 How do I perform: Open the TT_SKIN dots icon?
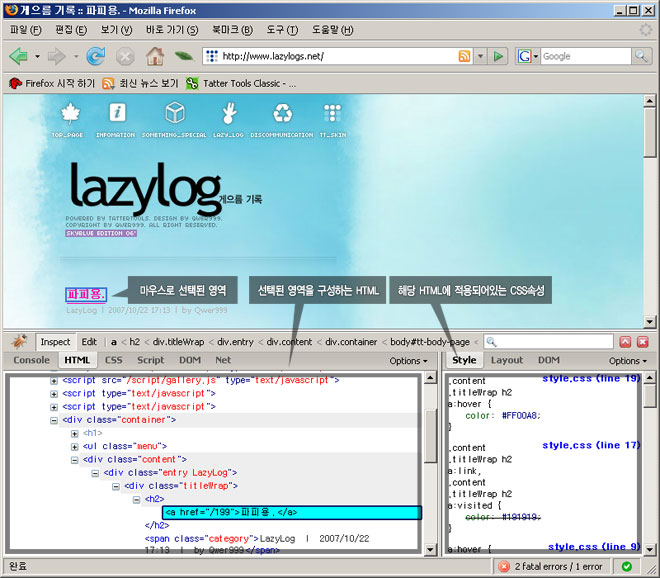point(333,113)
